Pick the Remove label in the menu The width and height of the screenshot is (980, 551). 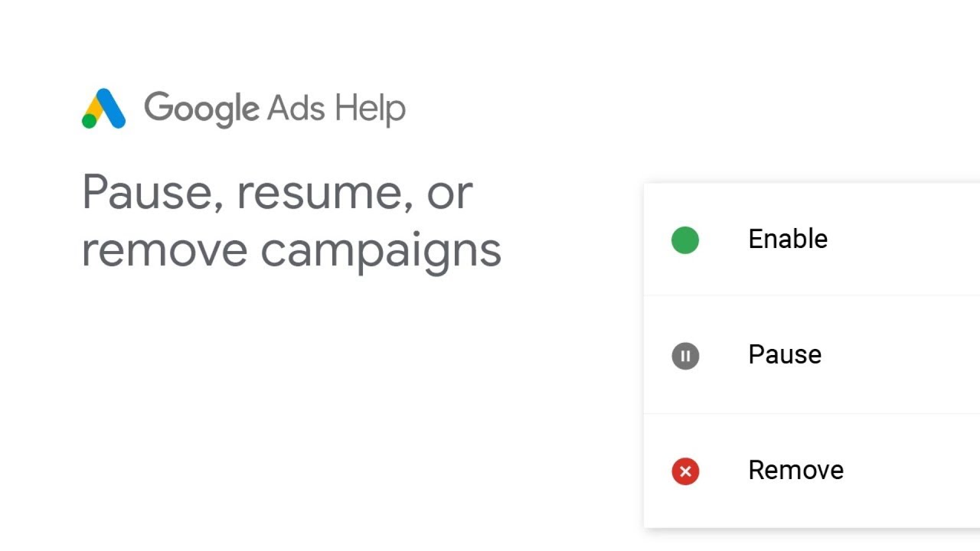[795, 471]
